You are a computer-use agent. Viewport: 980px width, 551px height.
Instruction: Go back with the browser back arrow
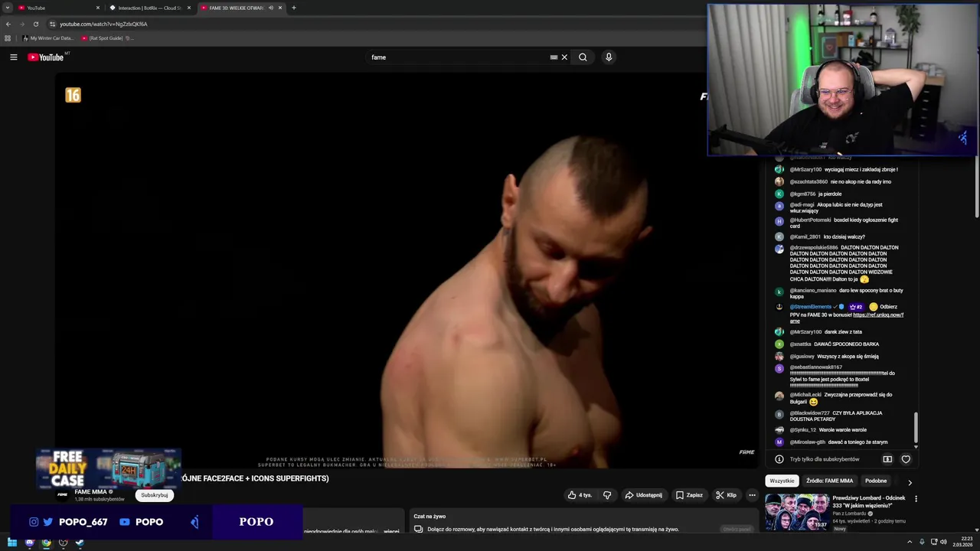pos(8,24)
